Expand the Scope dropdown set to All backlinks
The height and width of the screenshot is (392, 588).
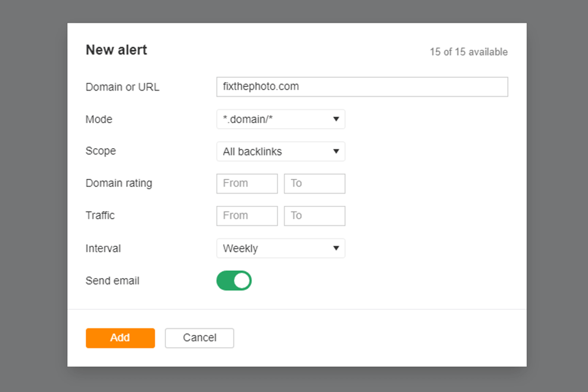coord(281,151)
